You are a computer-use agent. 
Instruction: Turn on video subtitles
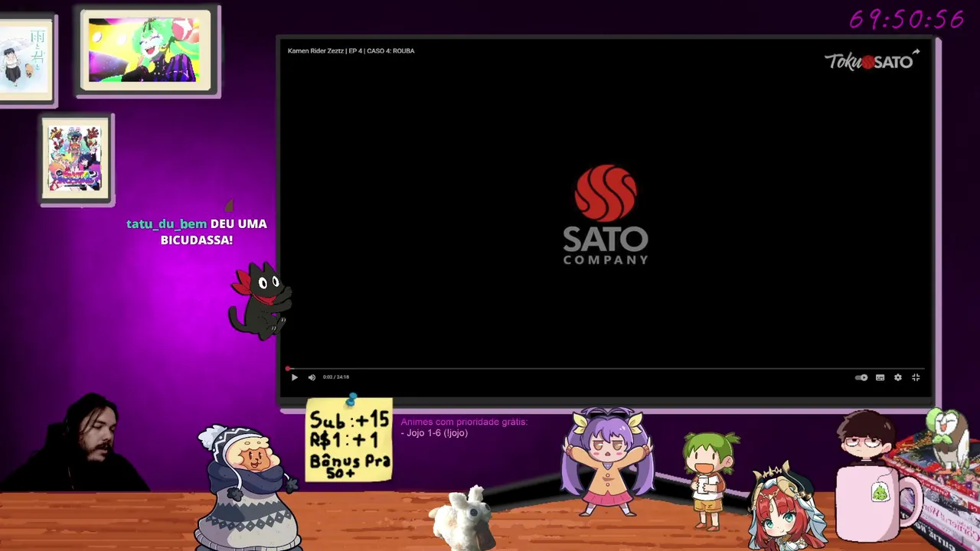[880, 377]
